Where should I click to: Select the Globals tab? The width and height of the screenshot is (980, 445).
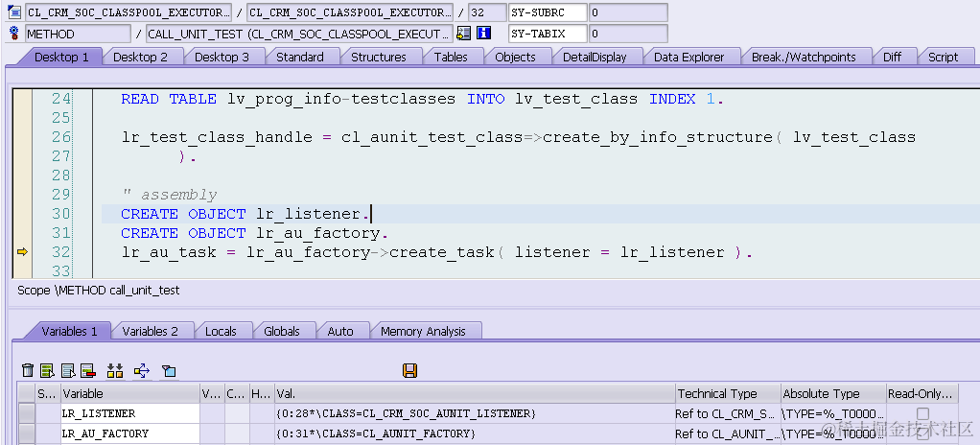click(282, 331)
